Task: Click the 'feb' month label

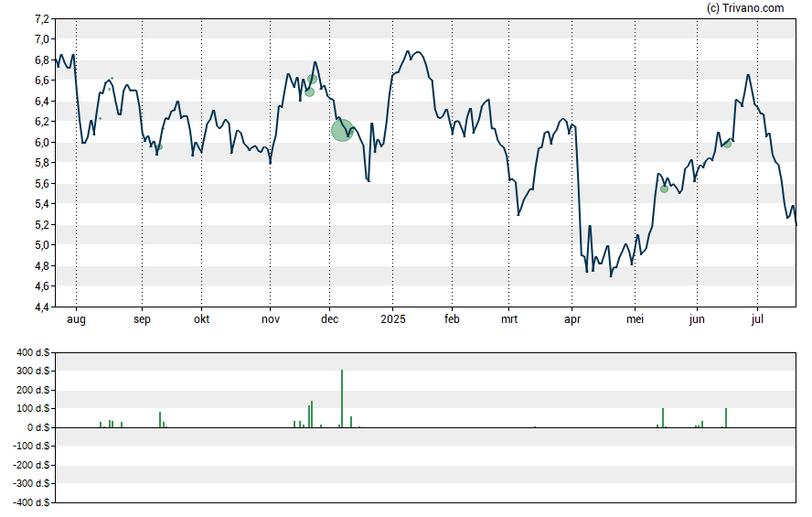Action: (452, 319)
